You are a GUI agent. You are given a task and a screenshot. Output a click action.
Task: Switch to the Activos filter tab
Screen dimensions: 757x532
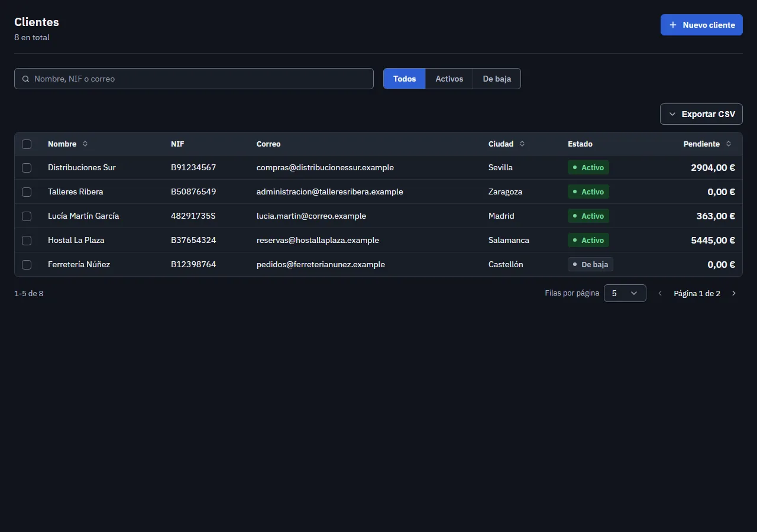click(x=449, y=79)
